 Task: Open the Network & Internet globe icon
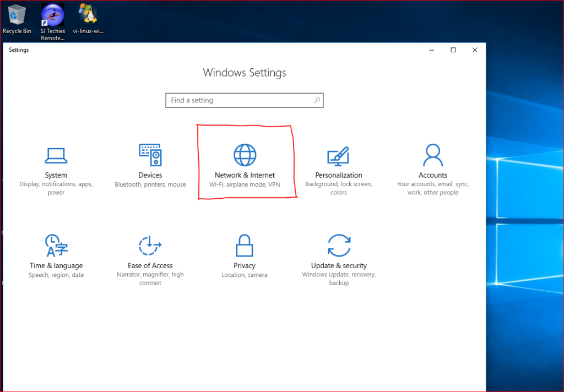pos(245,155)
